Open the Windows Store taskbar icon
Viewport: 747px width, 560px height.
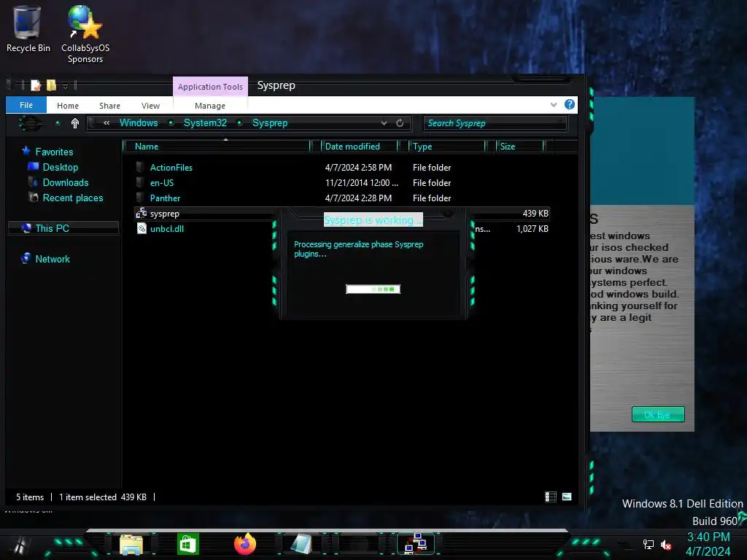187,544
